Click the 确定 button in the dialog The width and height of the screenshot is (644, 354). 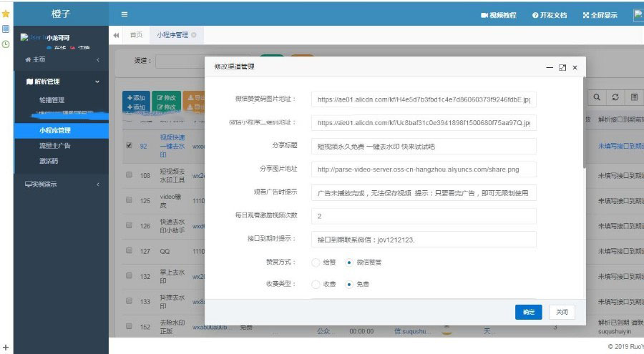529,312
